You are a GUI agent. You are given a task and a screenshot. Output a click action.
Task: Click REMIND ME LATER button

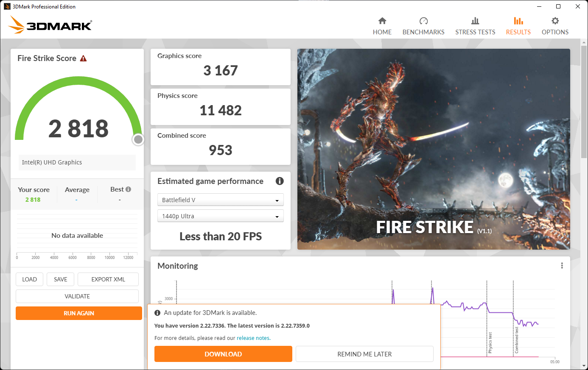pos(364,354)
